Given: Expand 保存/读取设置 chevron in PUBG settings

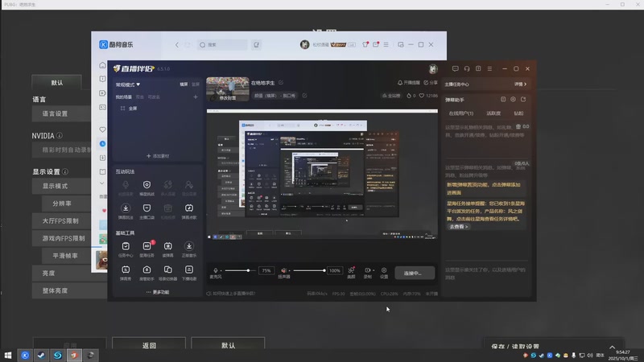Looking at the screenshot, I should (x=612, y=348).
